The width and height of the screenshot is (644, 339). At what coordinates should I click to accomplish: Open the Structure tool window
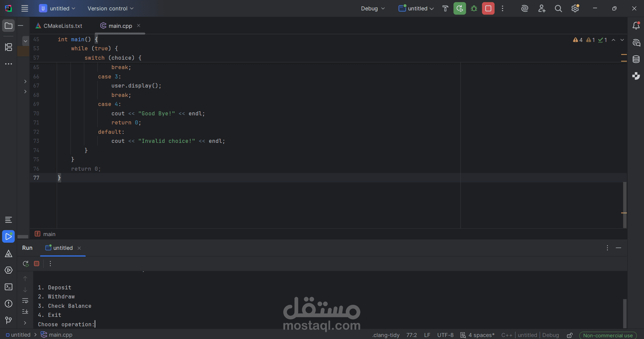(8, 47)
